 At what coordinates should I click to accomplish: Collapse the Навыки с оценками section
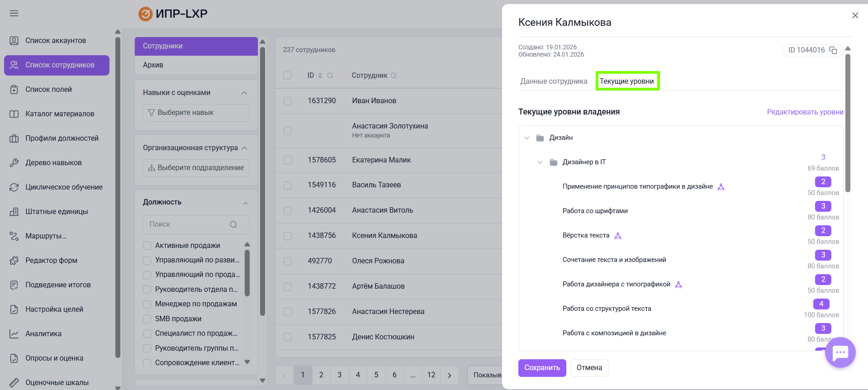point(244,93)
